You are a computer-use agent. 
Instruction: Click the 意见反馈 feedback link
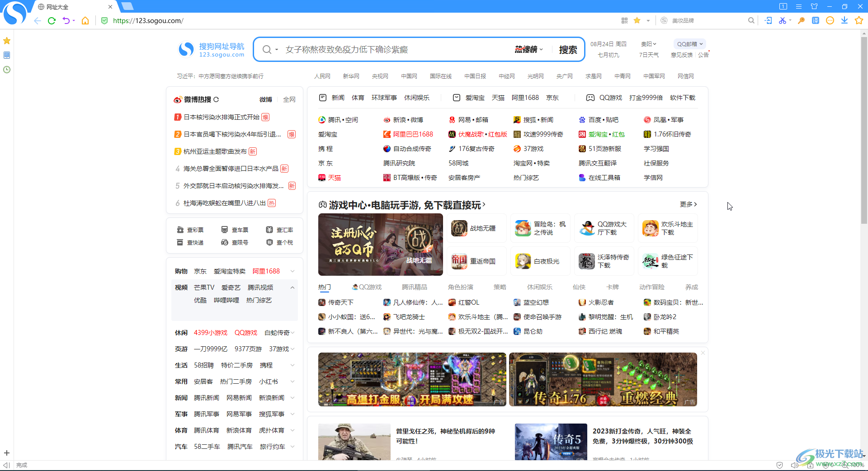click(682, 55)
